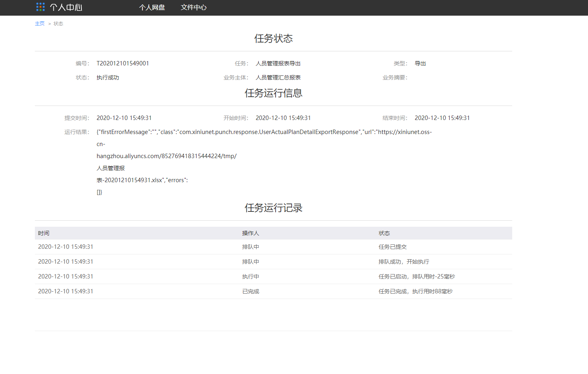Click the 表-20201210154931.xlsx filename text
Viewport: 588px width, 374px height.
pos(142,180)
